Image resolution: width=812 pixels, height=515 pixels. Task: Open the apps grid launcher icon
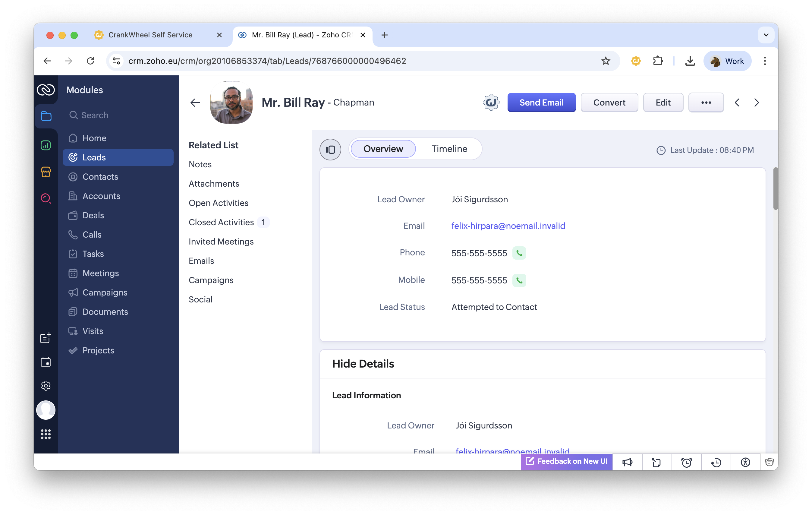(x=46, y=434)
